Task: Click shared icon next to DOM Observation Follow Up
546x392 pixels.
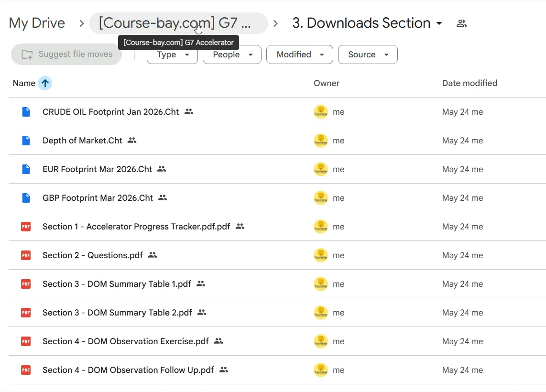Action: pos(224,370)
